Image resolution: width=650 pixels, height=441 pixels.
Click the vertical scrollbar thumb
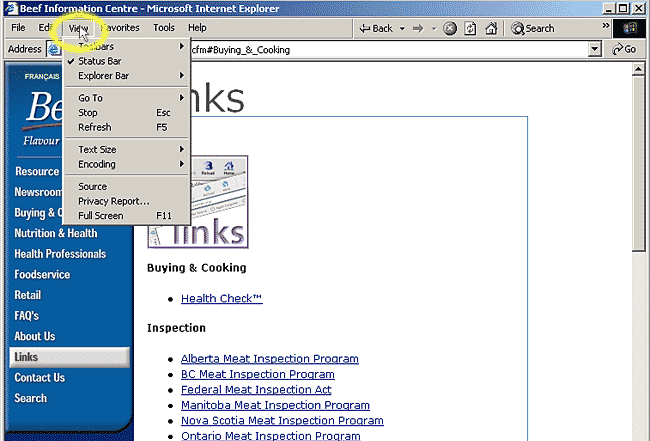point(638,163)
